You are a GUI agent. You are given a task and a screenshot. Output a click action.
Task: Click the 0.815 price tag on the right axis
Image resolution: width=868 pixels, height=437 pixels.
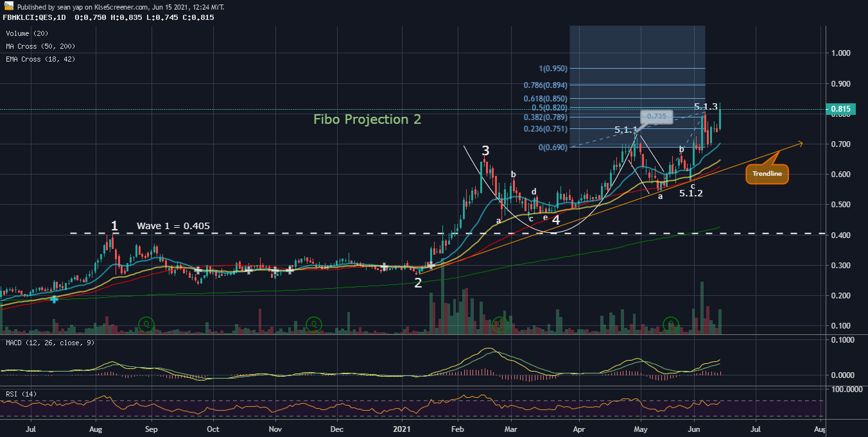(x=840, y=108)
